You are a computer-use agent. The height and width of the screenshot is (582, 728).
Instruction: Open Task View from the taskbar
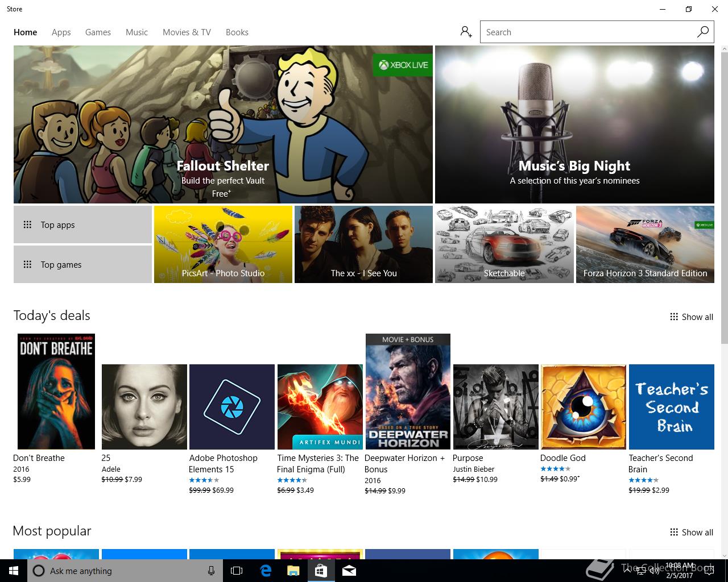click(237, 571)
